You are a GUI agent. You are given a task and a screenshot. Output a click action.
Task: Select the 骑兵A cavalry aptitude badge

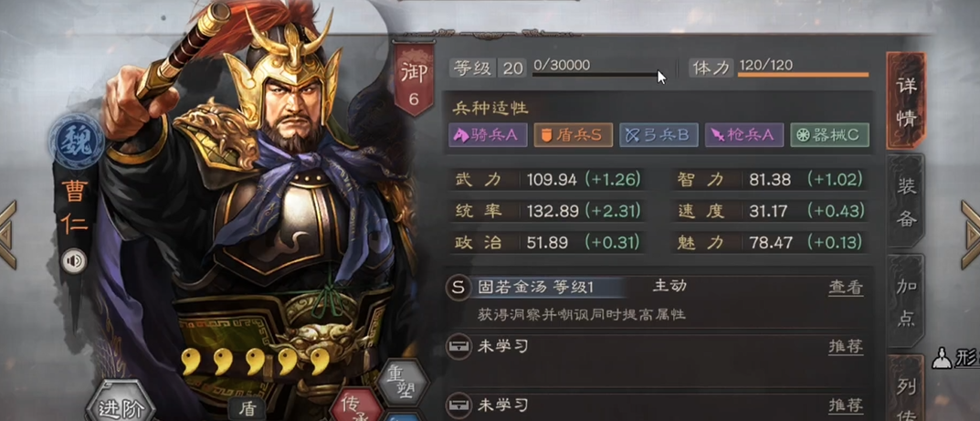[488, 135]
